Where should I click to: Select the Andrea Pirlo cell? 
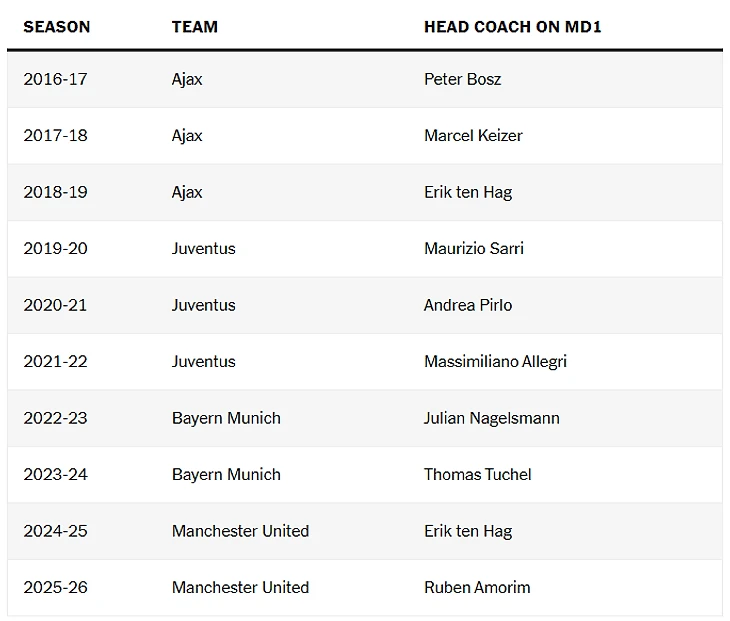pyautogui.click(x=467, y=305)
